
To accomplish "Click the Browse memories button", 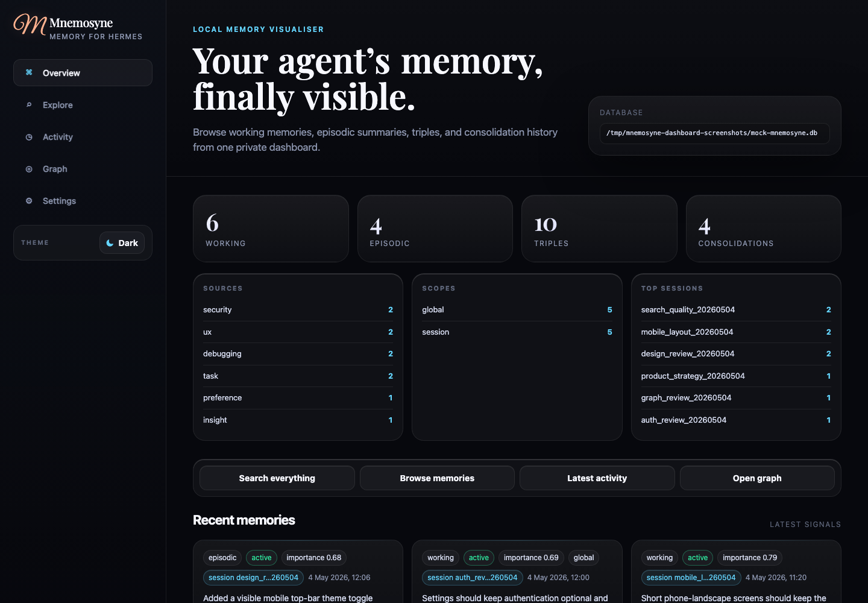I will 437,478.
